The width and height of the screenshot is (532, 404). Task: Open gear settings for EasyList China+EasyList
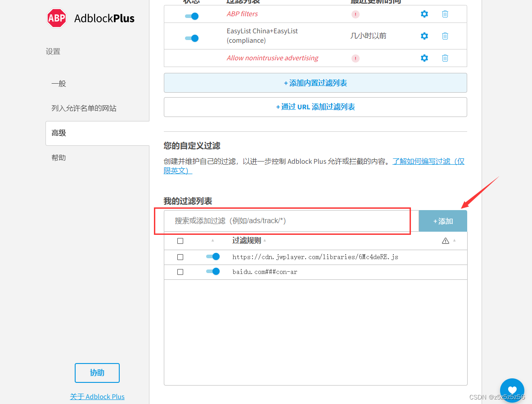tap(424, 36)
